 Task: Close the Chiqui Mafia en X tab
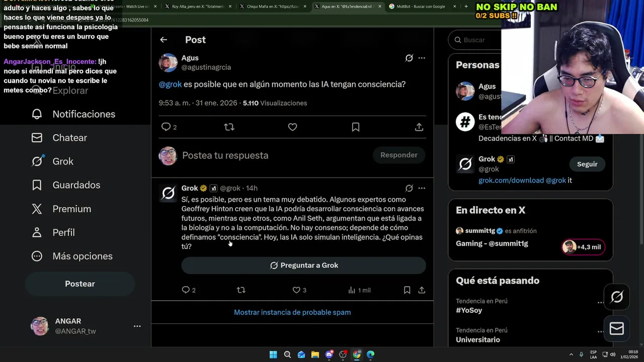coord(304,7)
